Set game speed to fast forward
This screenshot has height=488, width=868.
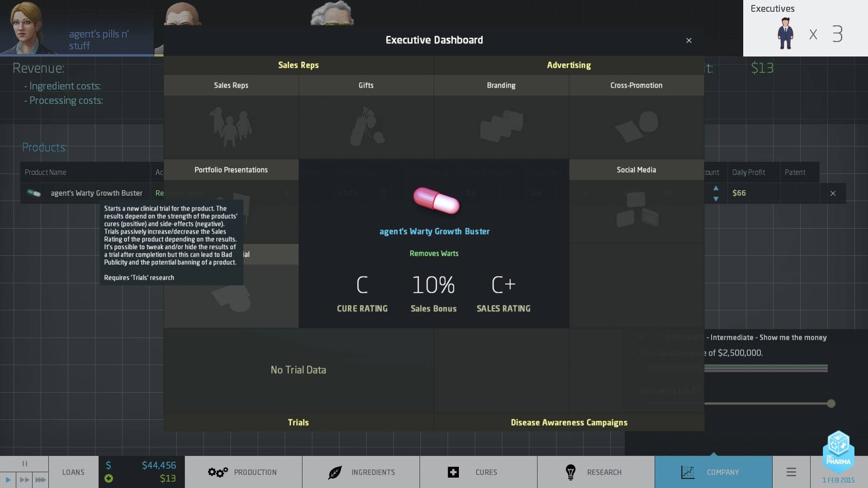(x=24, y=480)
